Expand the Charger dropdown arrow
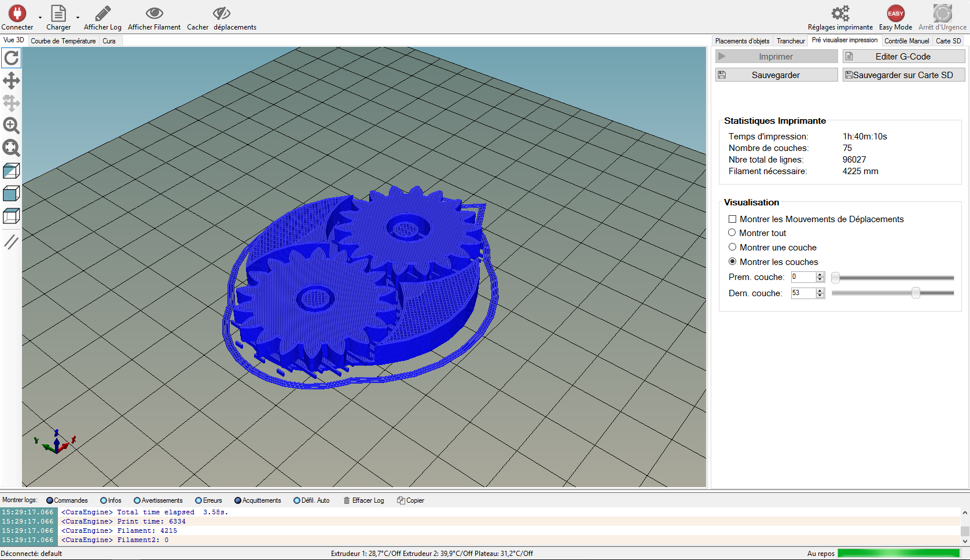Image resolution: width=970 pixels, height=560 pixels. pos(78,17)
